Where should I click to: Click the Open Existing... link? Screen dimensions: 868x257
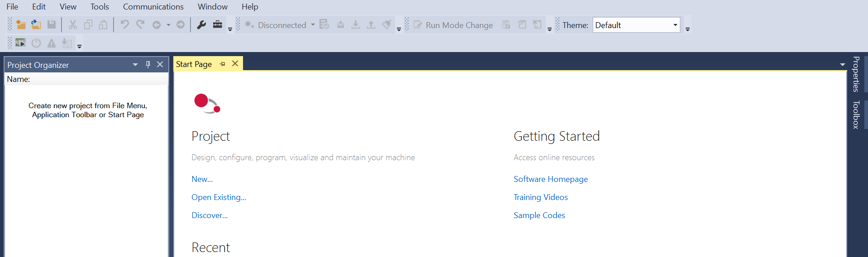(x=219, y=197)
